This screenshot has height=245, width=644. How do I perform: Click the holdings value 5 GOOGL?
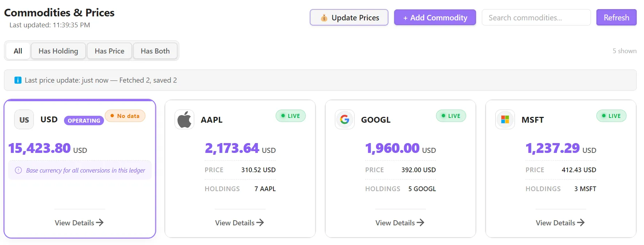coord(422,189)
